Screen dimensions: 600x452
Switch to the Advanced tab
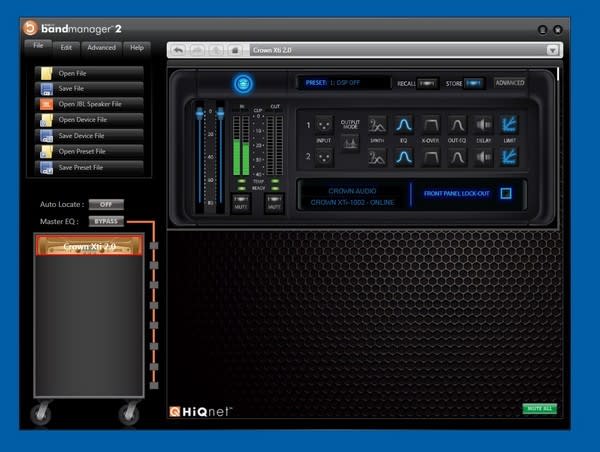(x=101, y=48)
